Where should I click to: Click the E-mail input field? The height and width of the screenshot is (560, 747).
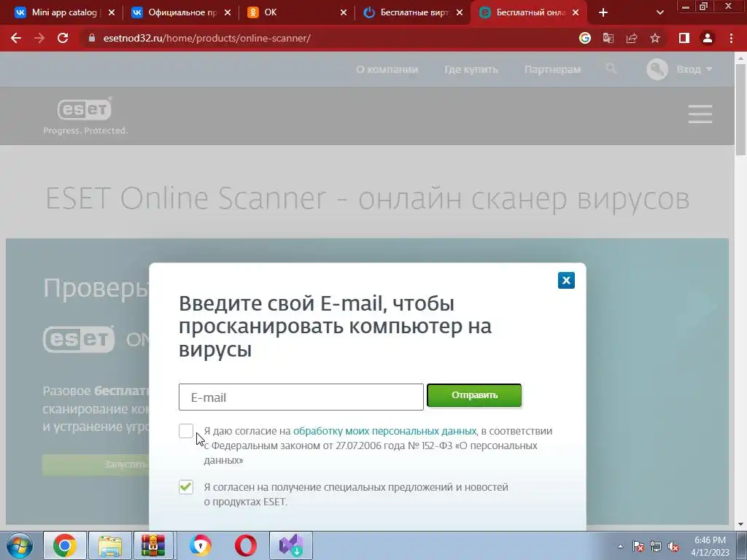click(x=301, y=397)
